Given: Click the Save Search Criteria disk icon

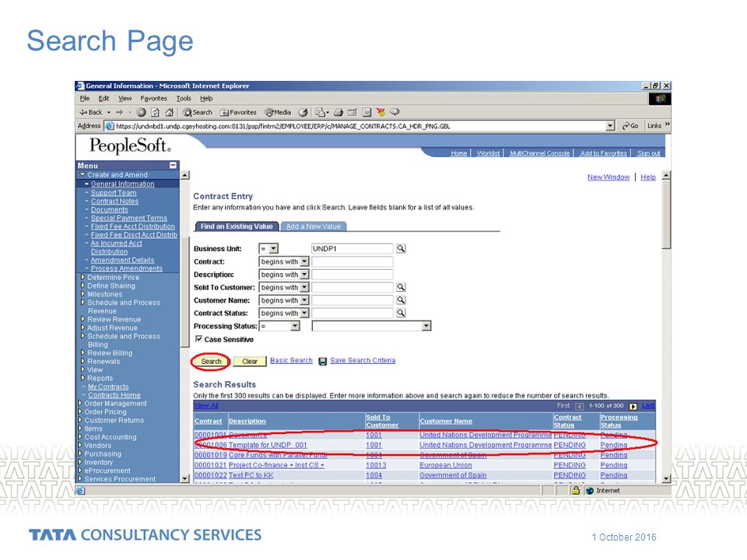Looking at the screenshot, I should pos(322,362).
